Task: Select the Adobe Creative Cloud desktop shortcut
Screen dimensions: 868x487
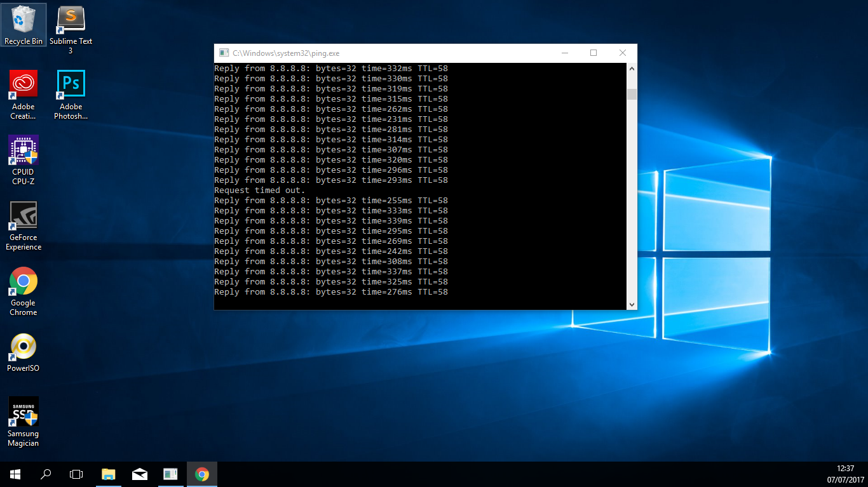Action: click(24, 95)
